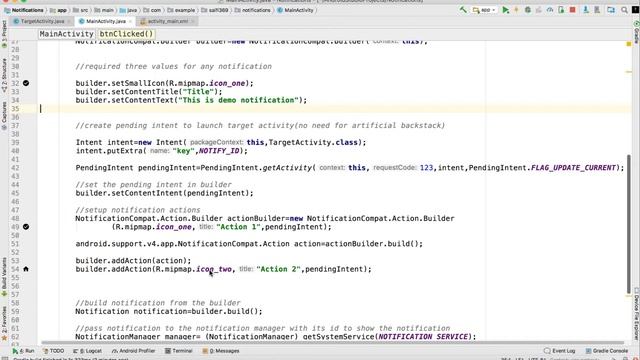The image size is (640, 360).
Task: Click notifications package in the breadcrumb
Action: pyautogui.click(x=252, y=10)
